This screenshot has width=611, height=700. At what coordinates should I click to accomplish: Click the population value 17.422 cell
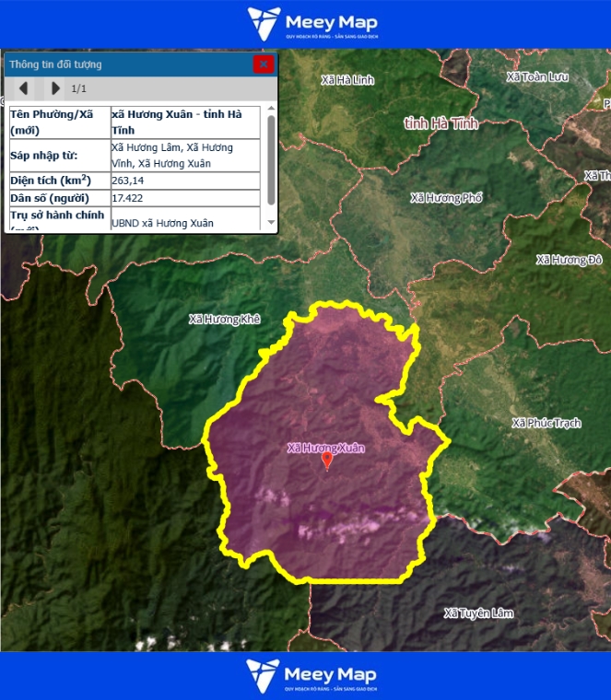click(184, 198)
